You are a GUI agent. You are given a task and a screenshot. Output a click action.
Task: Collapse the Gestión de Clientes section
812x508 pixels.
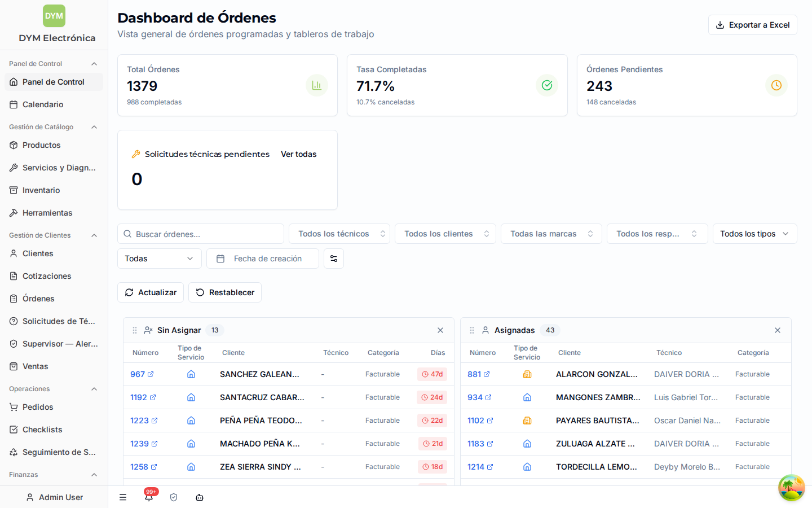[x=94, y=235]
